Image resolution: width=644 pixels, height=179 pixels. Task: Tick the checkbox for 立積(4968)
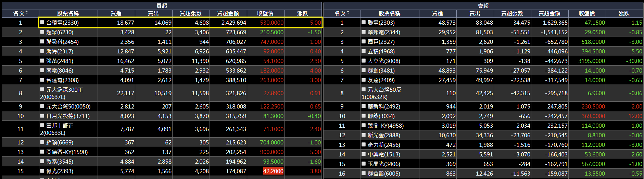coord(364,51)
